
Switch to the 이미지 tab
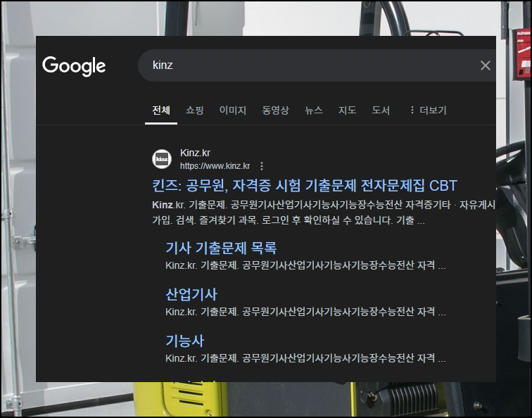(x=233, y=110)
